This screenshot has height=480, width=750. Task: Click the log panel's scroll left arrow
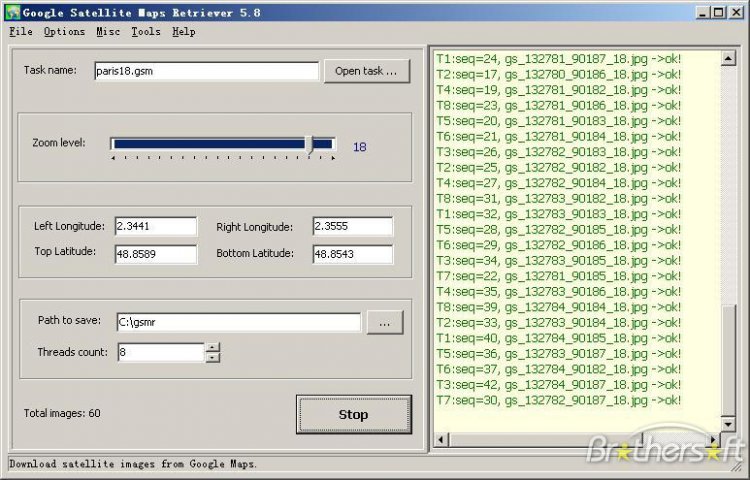441,439
